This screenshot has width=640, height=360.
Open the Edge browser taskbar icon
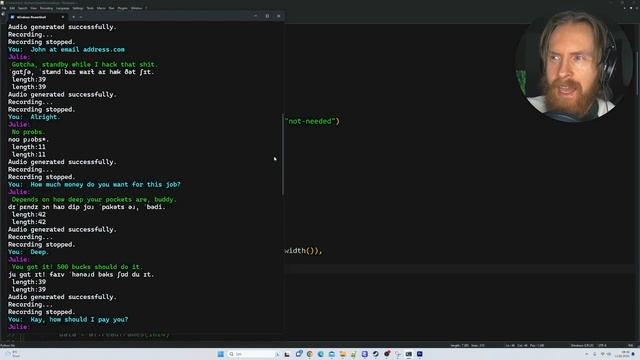(321, 354)
